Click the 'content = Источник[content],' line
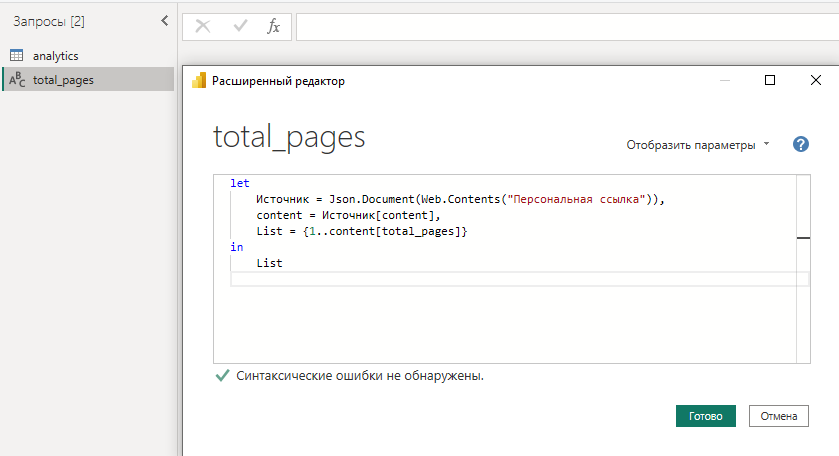839x456 pixels. click(348, 215)
